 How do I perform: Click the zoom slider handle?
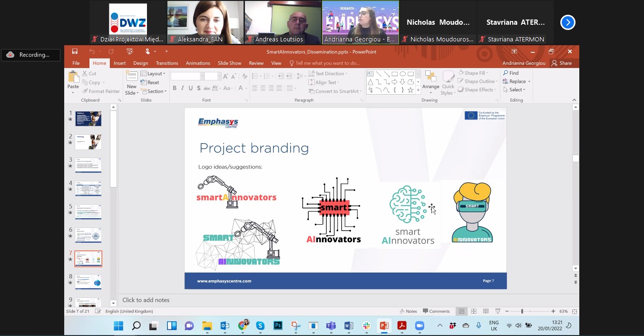[x=522, y=311]
